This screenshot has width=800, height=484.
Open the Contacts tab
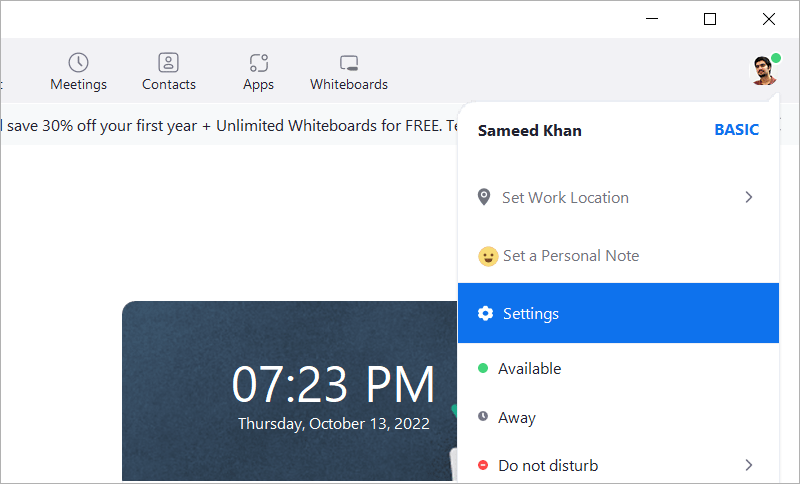click(169, 71)
